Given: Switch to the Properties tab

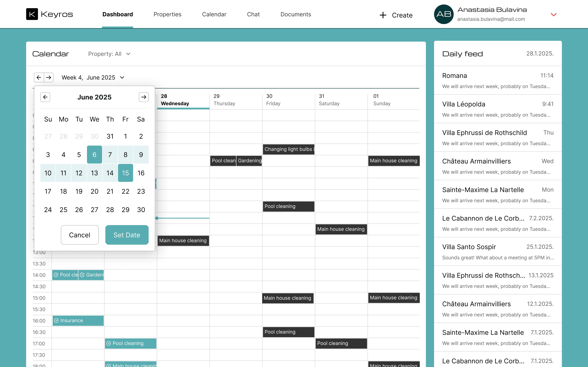Looking at the screenshot, I should tap(167, 14).
